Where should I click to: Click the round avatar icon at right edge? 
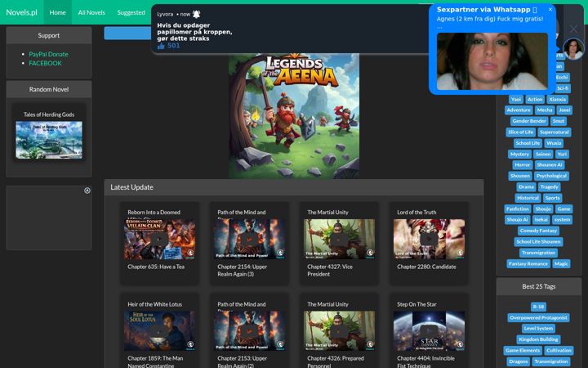tap(573, 48)
